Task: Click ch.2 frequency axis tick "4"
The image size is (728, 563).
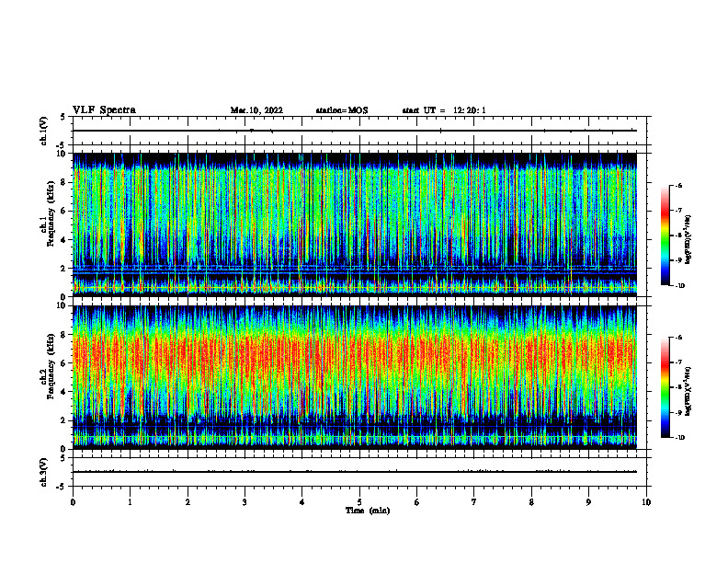Action: (63, 392)
